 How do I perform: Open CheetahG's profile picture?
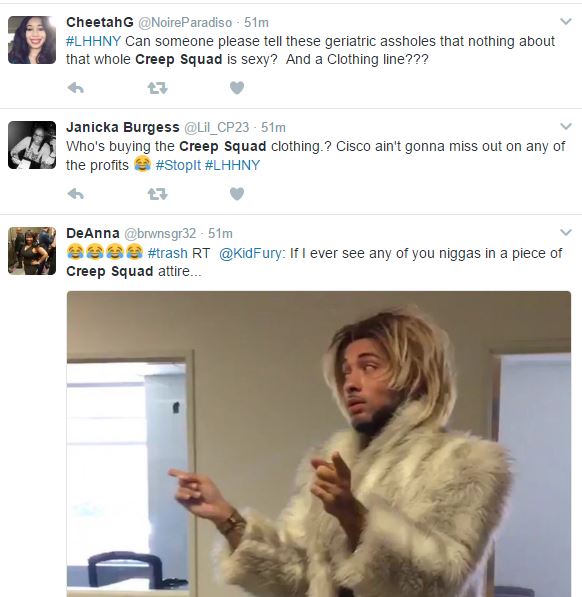tap(32, 40)
